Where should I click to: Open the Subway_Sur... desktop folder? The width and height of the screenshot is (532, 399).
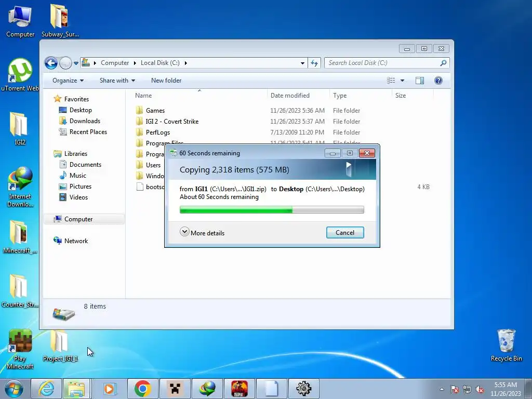pos(60,21)
